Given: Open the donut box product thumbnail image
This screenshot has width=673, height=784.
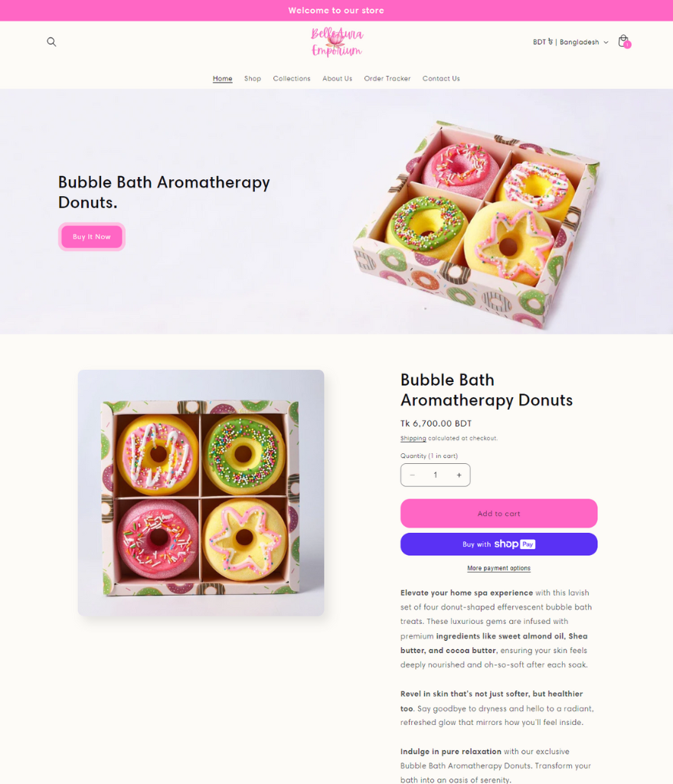Looking at the screenshot, I should [201, 493].
